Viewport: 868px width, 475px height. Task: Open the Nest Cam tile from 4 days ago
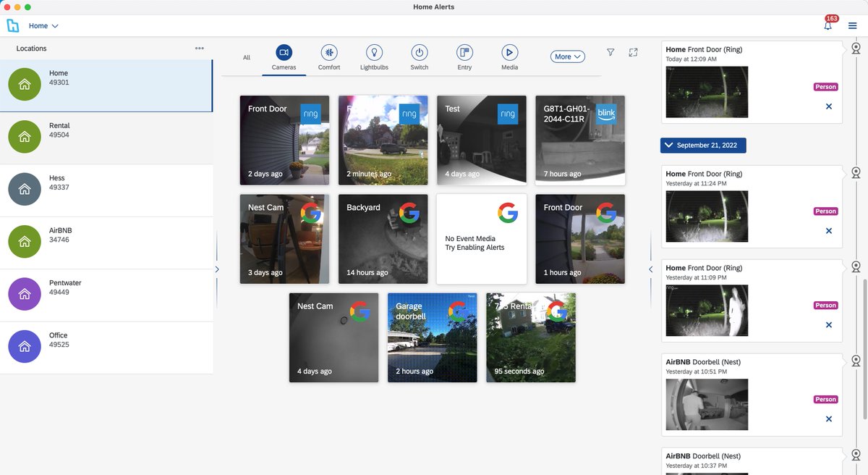pyautogui.click(x=333, y=337)
